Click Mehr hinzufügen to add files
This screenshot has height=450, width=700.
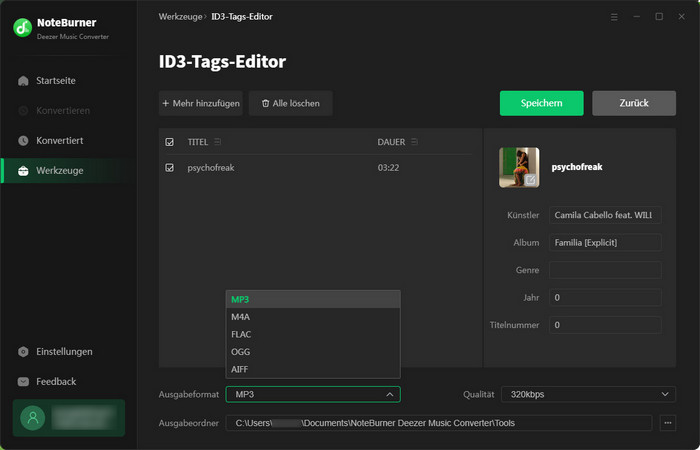[x=201, y=103]
